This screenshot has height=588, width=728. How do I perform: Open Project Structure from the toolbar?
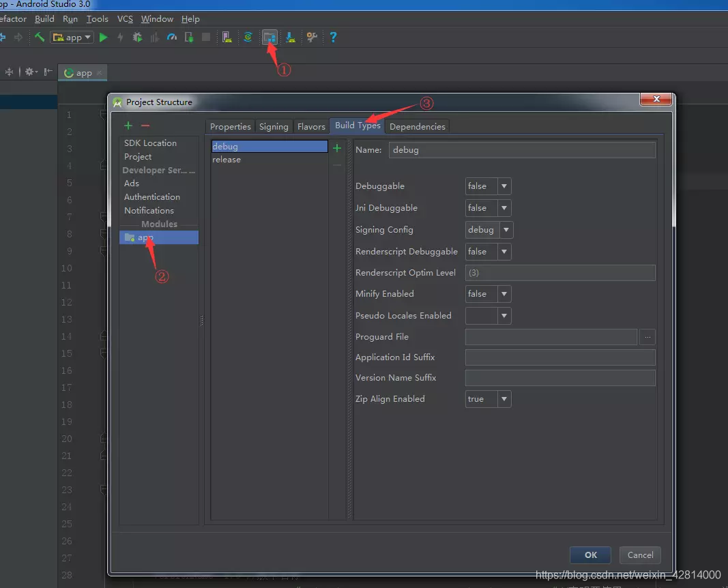coord(270,37)
